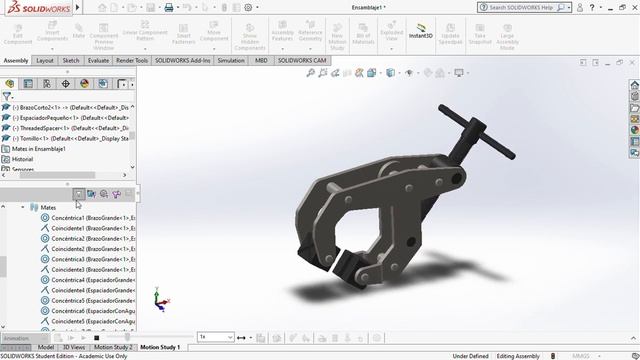Click the Undo arrow icon
Image resolution: width=640 pixels, height=360 pixels.
(187, 7)
